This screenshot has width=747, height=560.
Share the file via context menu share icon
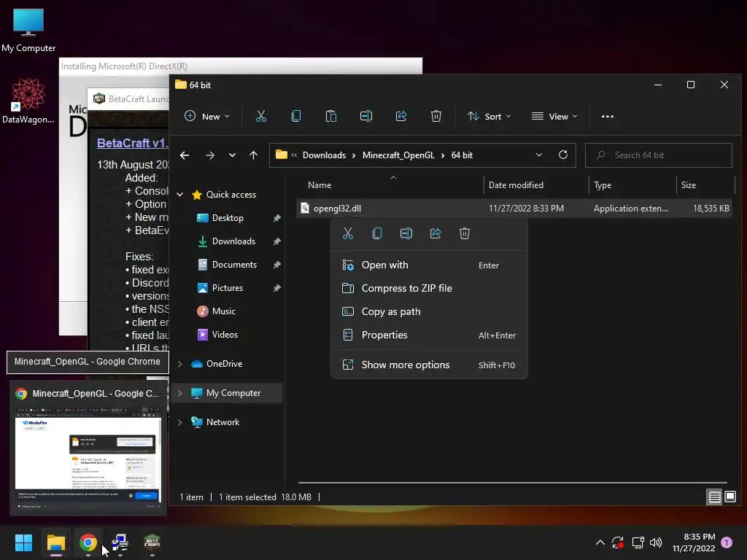436,233
